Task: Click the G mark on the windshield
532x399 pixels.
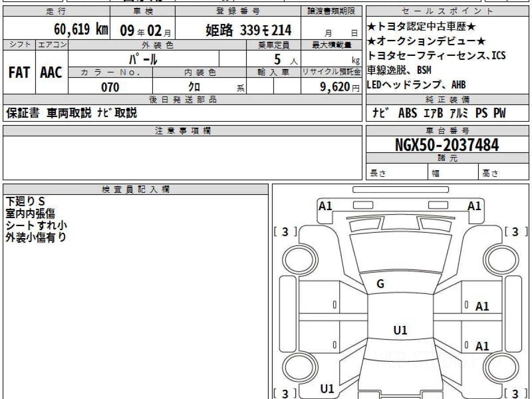Action: point(380,285)
